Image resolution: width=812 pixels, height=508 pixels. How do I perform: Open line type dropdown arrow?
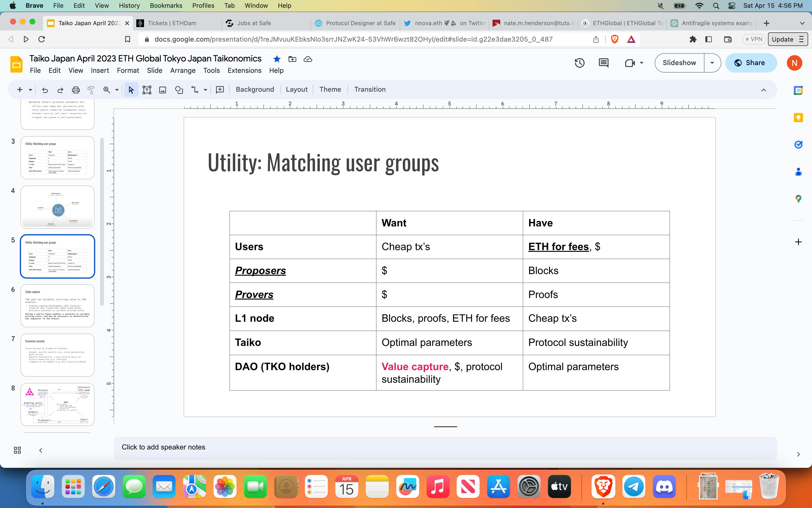click(x=205, y=90)
